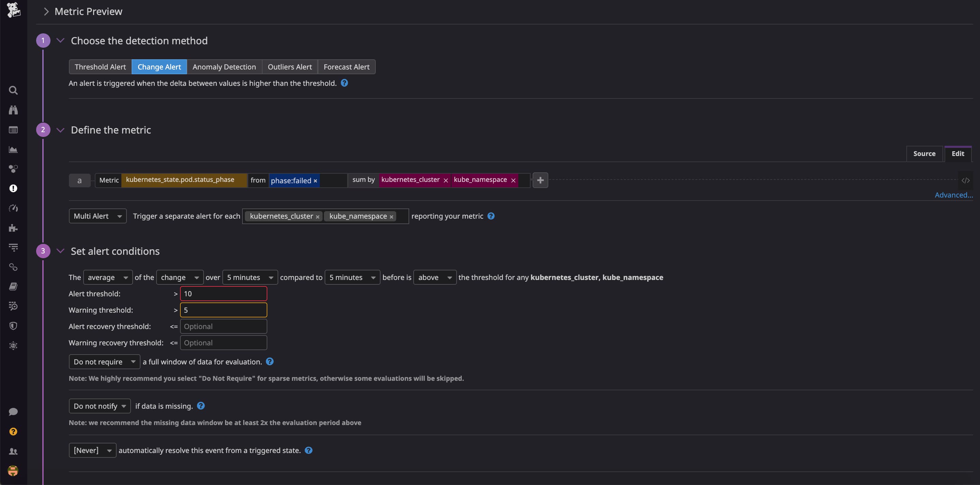Open the Events sidebar icon

tap(13, 130)
